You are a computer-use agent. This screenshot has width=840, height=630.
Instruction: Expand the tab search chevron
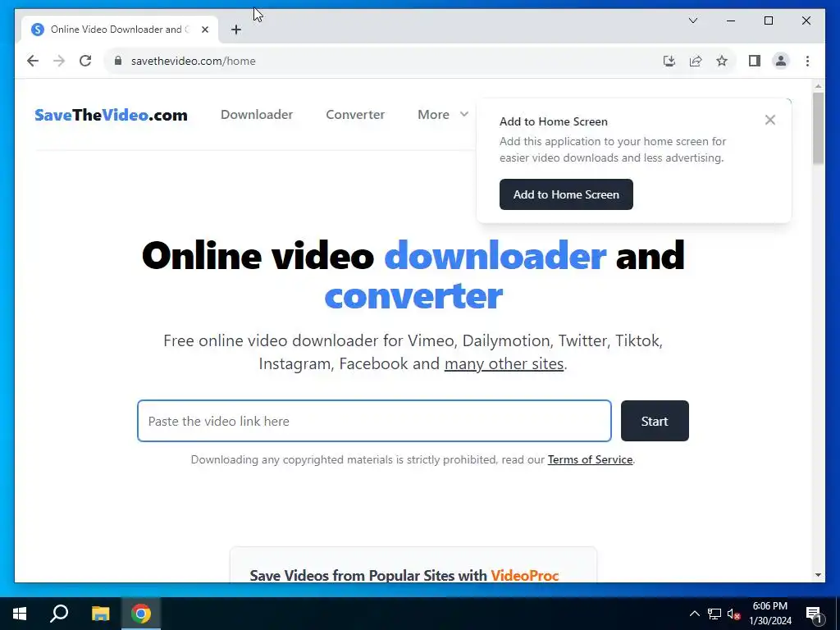point(693,21)
